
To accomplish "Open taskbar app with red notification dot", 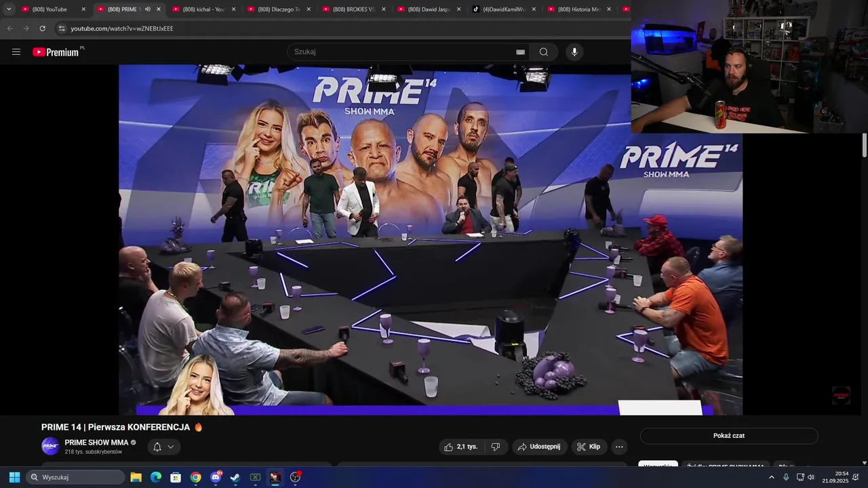I will (x=295, y=477).
